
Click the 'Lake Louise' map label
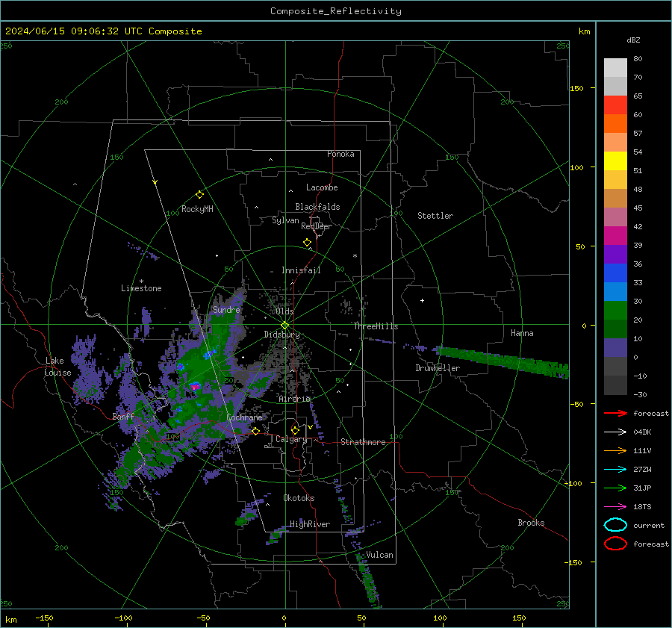tap(57, 367)
